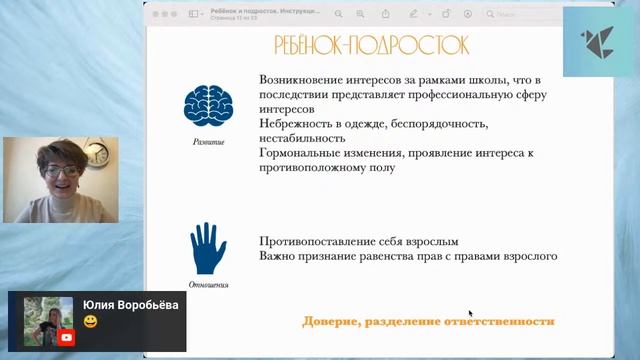Click the Rotate icon in toolbar
Viewport: 640px width, 360px height.
446,14
